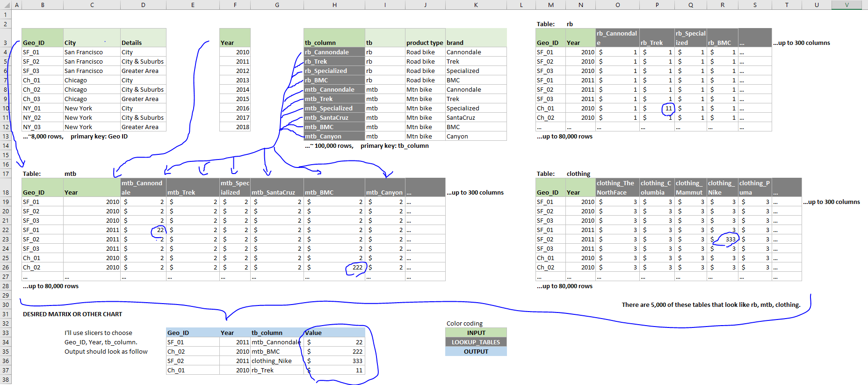Select the 'NY_01' cell
The width and height of the screenshot is (868, 385).
pos(43,108)
